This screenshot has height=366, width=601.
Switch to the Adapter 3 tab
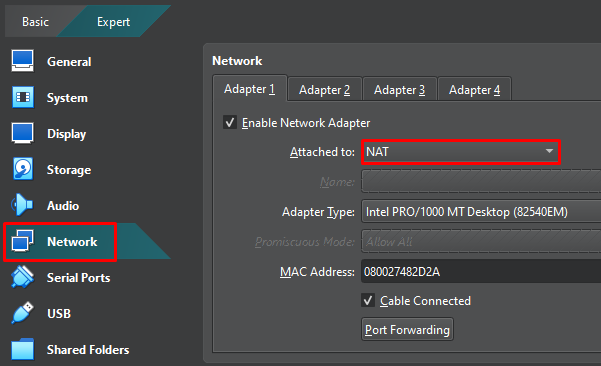coord(399,90)
